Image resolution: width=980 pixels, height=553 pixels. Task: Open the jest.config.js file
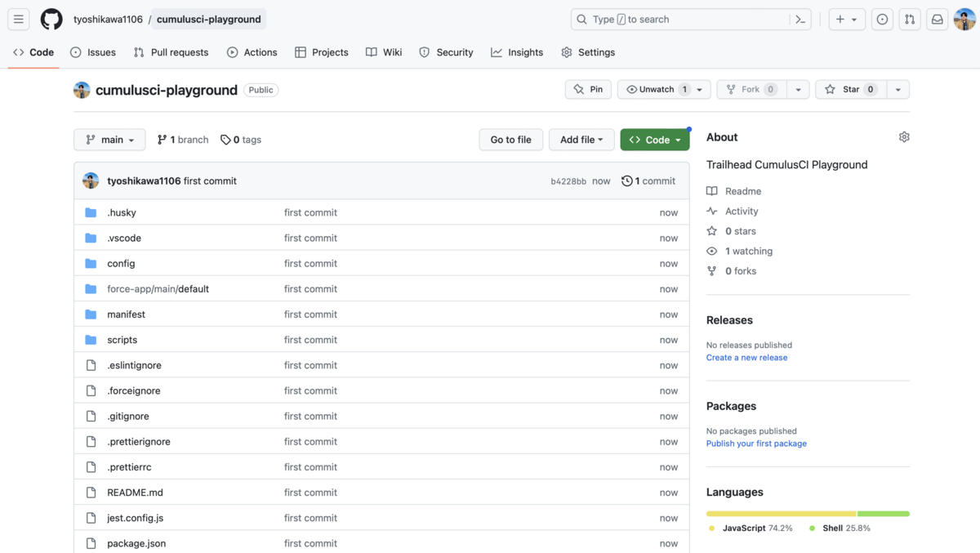pyautogui.click(x=135, y=518)
